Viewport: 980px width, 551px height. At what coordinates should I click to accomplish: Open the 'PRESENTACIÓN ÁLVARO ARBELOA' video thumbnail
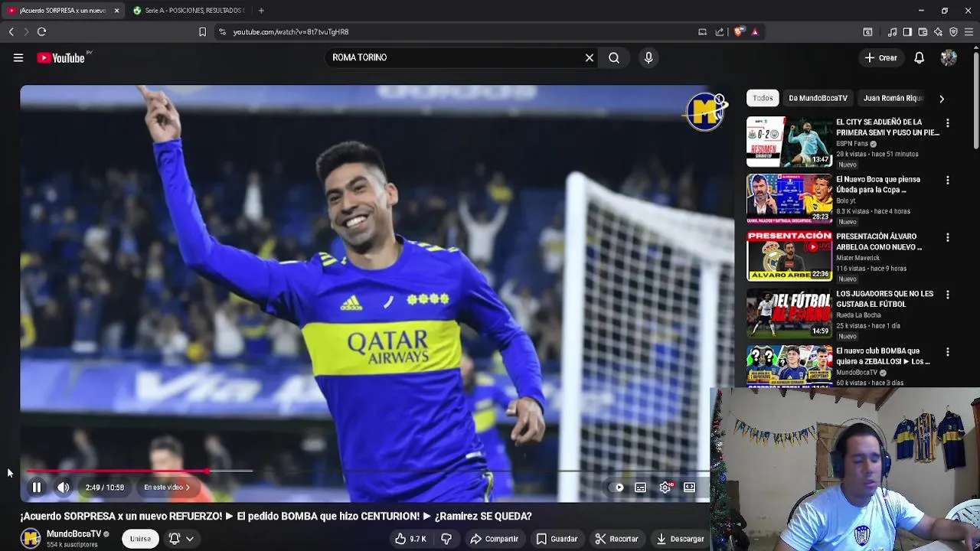pos(789,256)
